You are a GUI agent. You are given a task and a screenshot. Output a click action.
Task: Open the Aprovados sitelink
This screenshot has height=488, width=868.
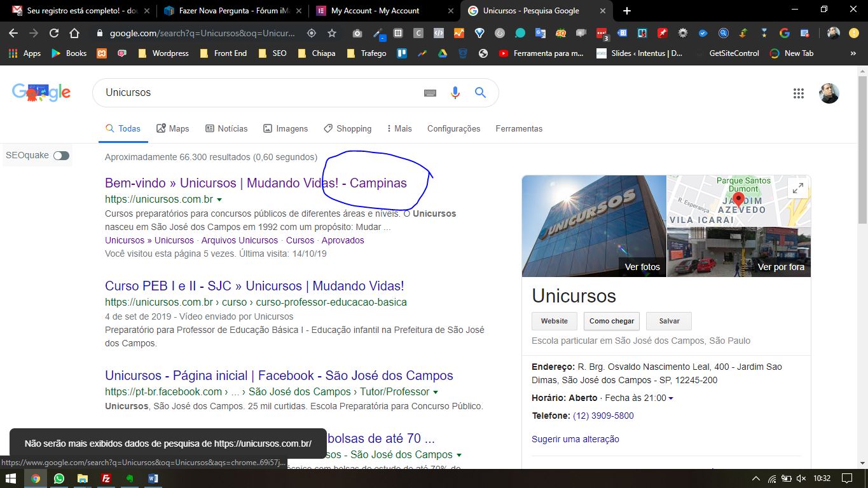click(343, 240)
